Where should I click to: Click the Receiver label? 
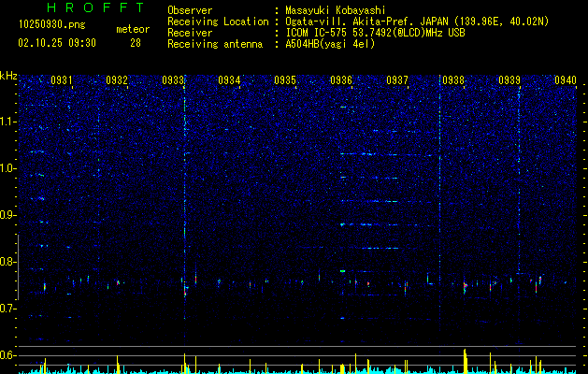pos(190,33)
